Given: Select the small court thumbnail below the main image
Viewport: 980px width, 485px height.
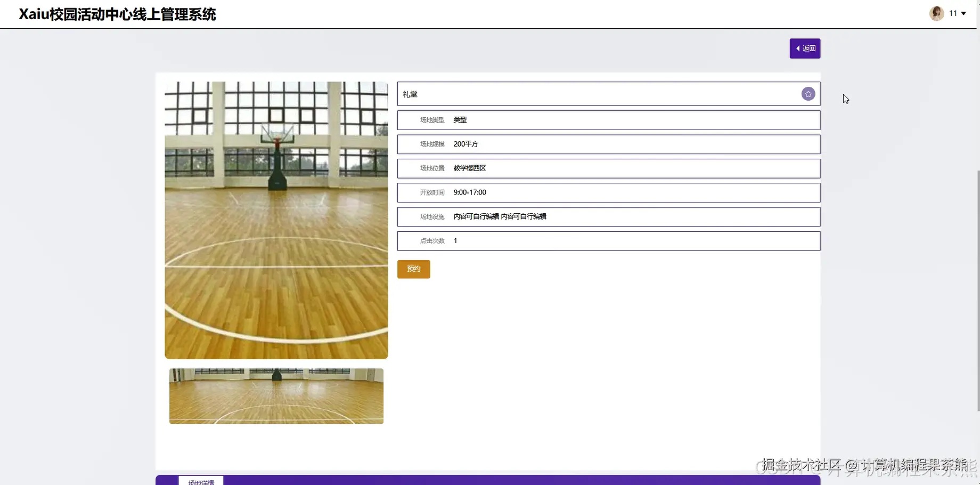Looking at the screenshot, I should tap(276, 396).
